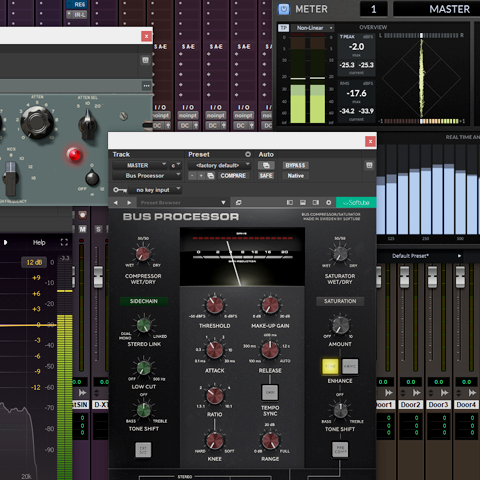
Task: Open the Non-Linear dropdown in METER
Action: pos(313,28)
